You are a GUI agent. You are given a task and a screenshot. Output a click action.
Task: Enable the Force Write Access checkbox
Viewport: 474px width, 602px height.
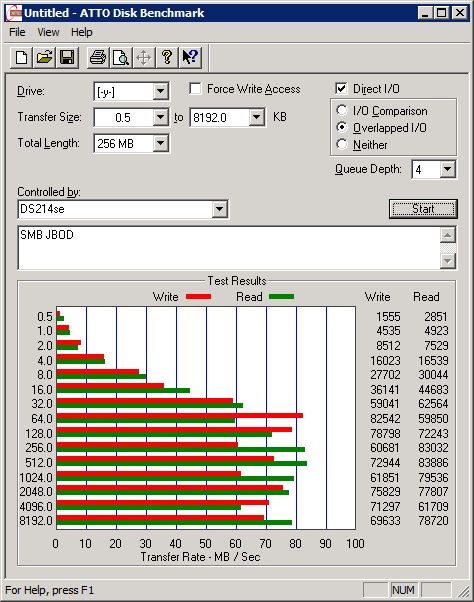point(195,89)
